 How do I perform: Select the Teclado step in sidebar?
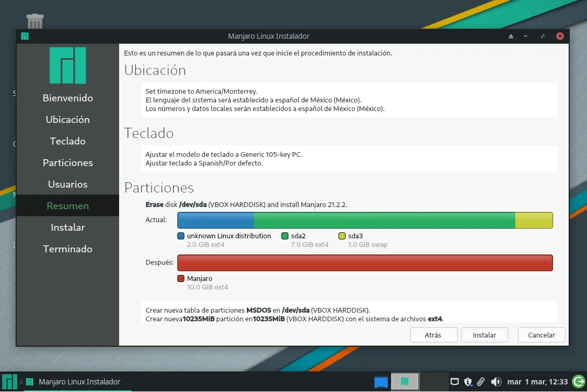(68, 141)
